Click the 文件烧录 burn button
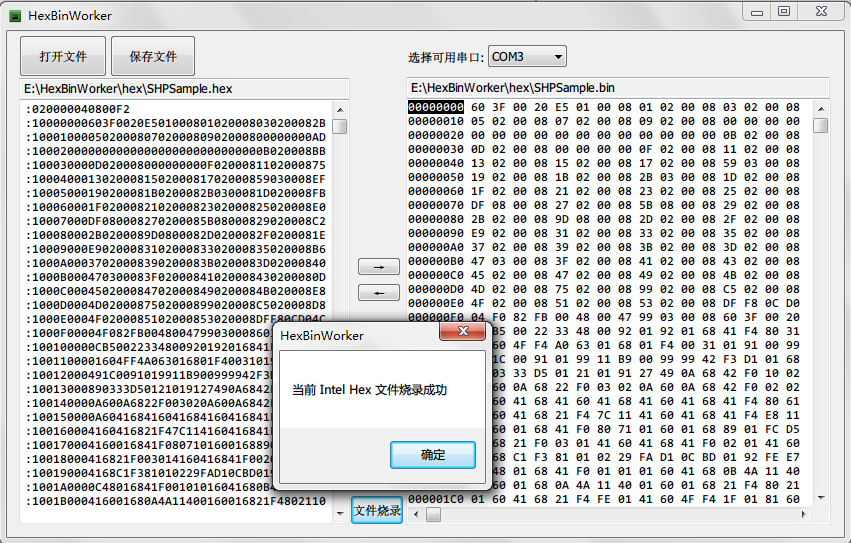 tap(377, 510)
